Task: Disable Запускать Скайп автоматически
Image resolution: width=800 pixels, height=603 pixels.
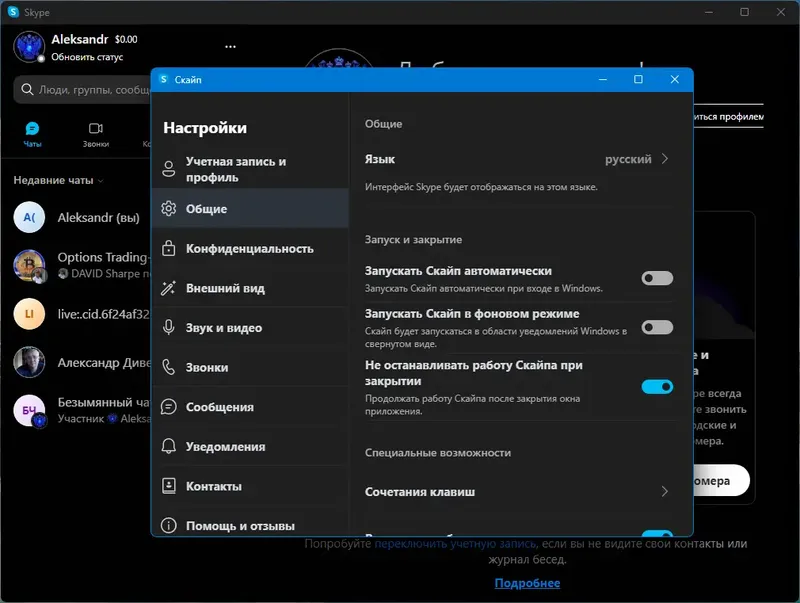Action: click(x=657, y=279)
